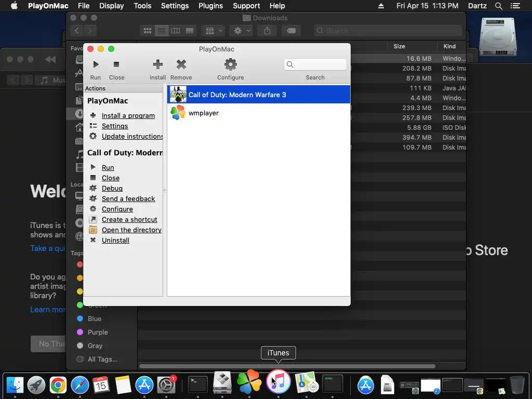532x399 pixels.
Task: Open the Help menu
Action: coord(277,6)
